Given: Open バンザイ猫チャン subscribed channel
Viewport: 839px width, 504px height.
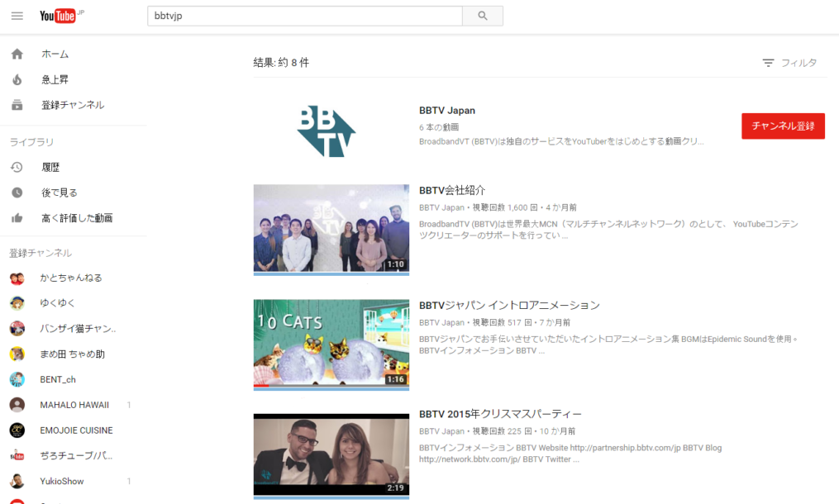Looking at the screenshot, I should [x=78, y=329].
